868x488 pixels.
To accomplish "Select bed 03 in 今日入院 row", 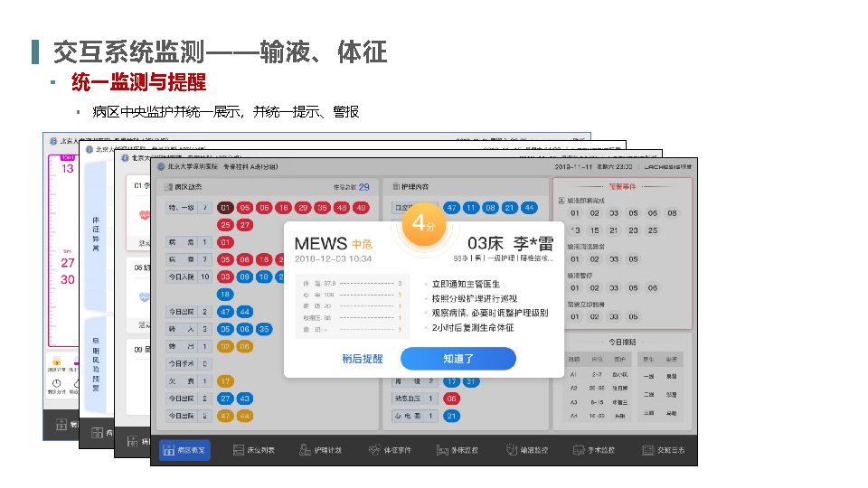I will pos(225,277).
